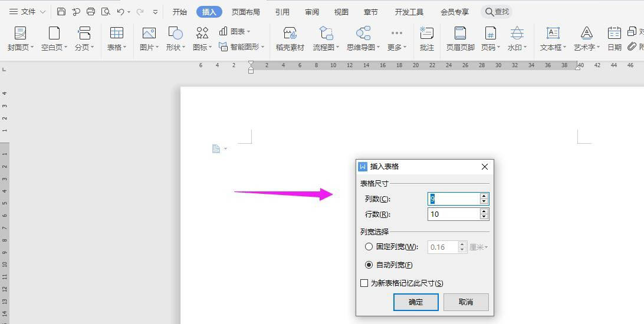The height and width of the screenshot is (324, 644).
Task: Click the Watermark (水印) icon
Action: 517,34
